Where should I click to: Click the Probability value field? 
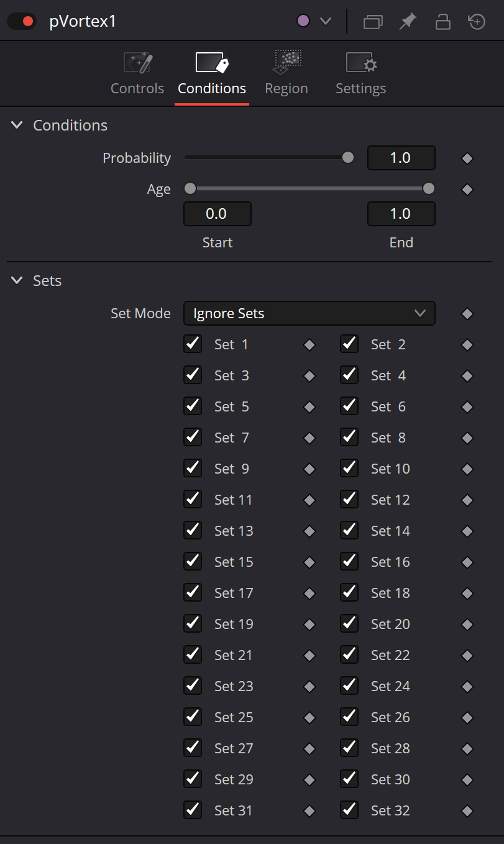pyautogui.click(x=401, y=158)
